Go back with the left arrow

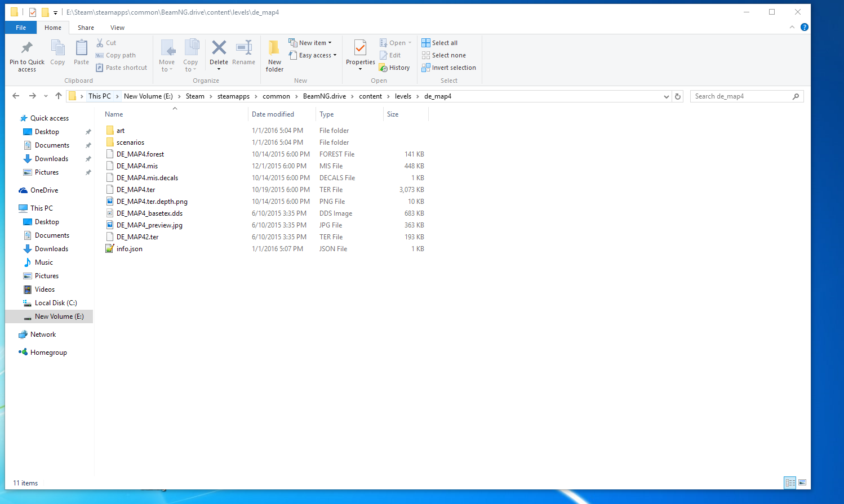tap(16, 96)
